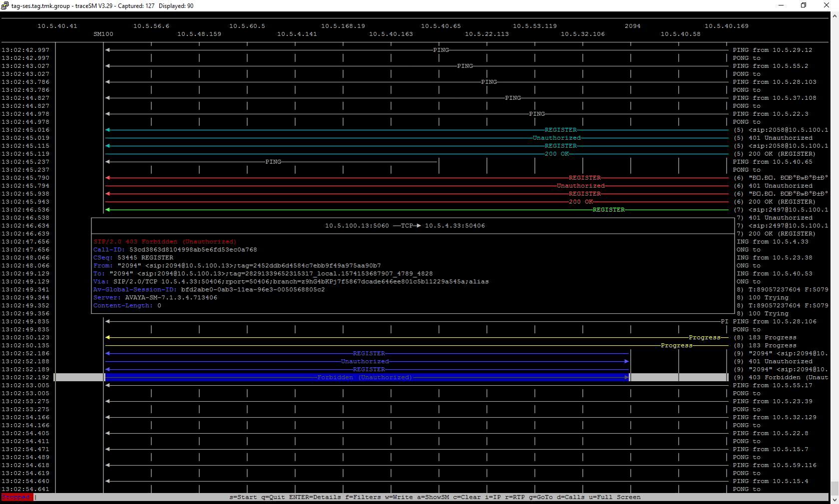Click the scrollbar up arrow

[835, 16]
